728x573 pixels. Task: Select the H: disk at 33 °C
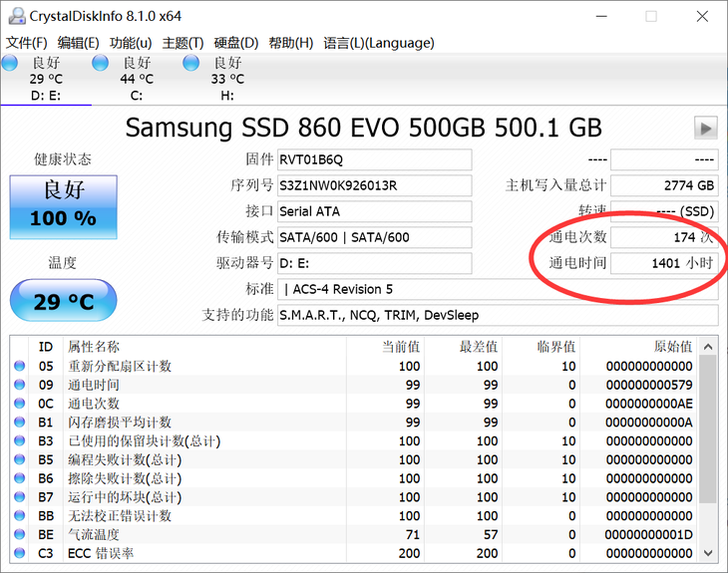[227, 79]
